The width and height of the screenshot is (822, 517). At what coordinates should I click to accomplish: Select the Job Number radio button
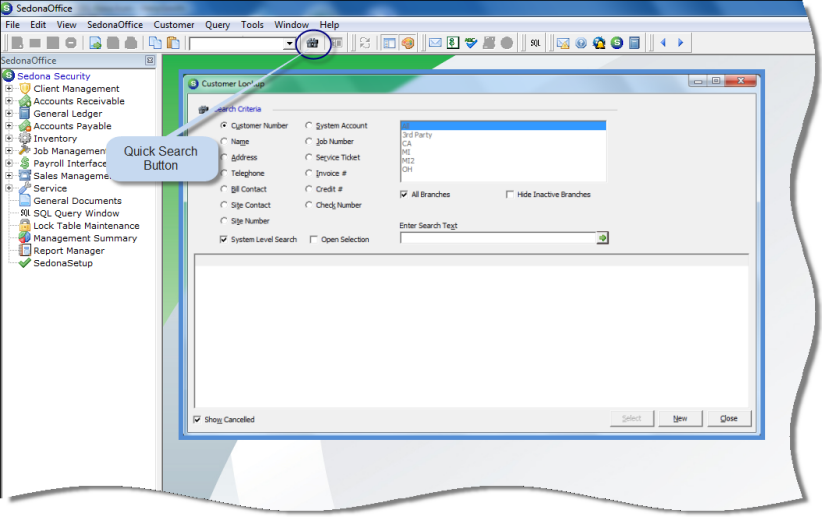pyautogui.click(x=309, y=141)
